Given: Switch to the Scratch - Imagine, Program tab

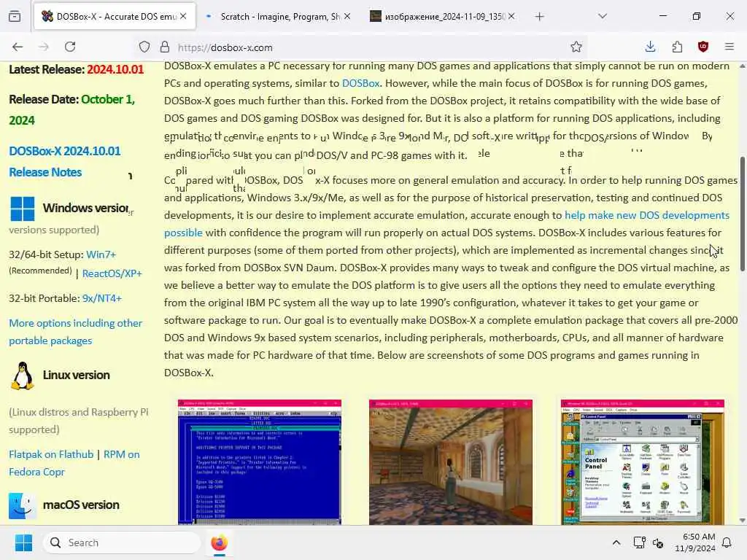Looking at the screenshot, I should tap(279, 17).
